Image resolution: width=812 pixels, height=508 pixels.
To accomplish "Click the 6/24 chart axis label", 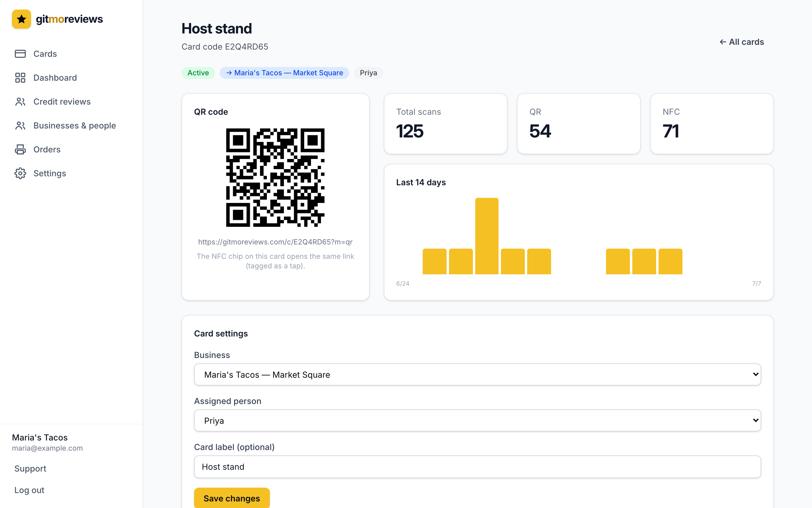I will (403, 284).
